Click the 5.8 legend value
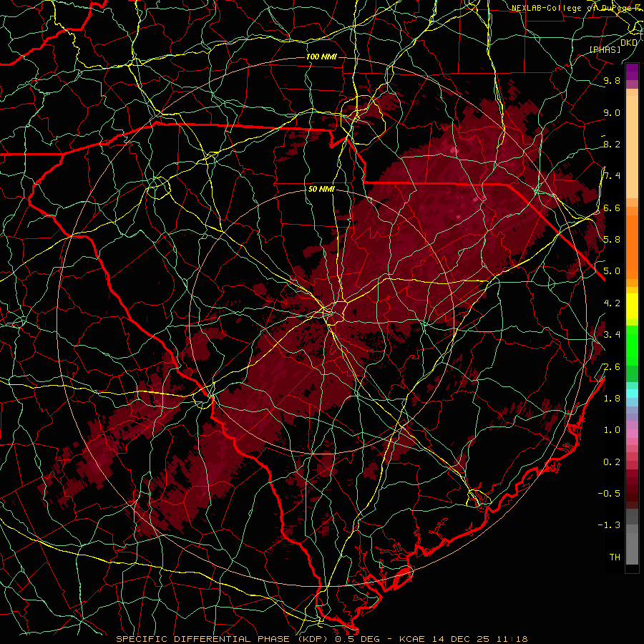The image size is (644, 644). pyautogui.click(x=612, y=240)
